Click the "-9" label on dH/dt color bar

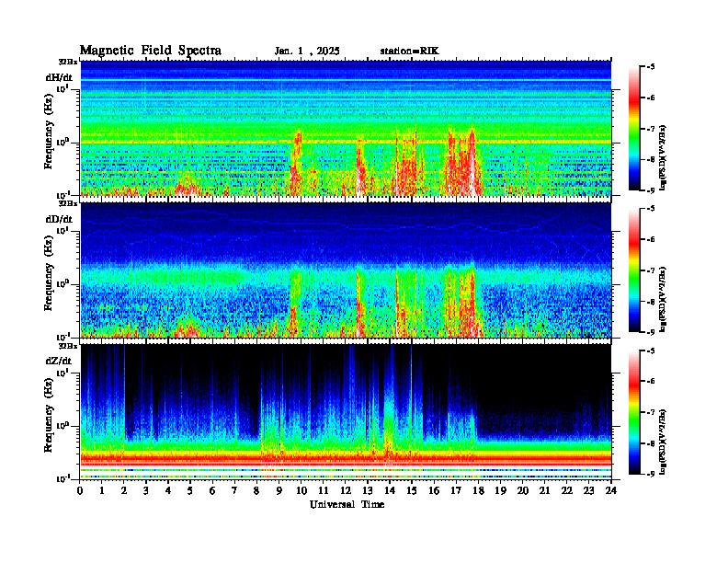(x=651, y=190)
